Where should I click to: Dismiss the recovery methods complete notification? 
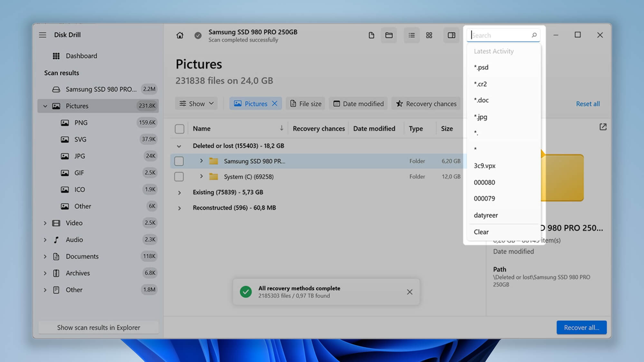410,292
